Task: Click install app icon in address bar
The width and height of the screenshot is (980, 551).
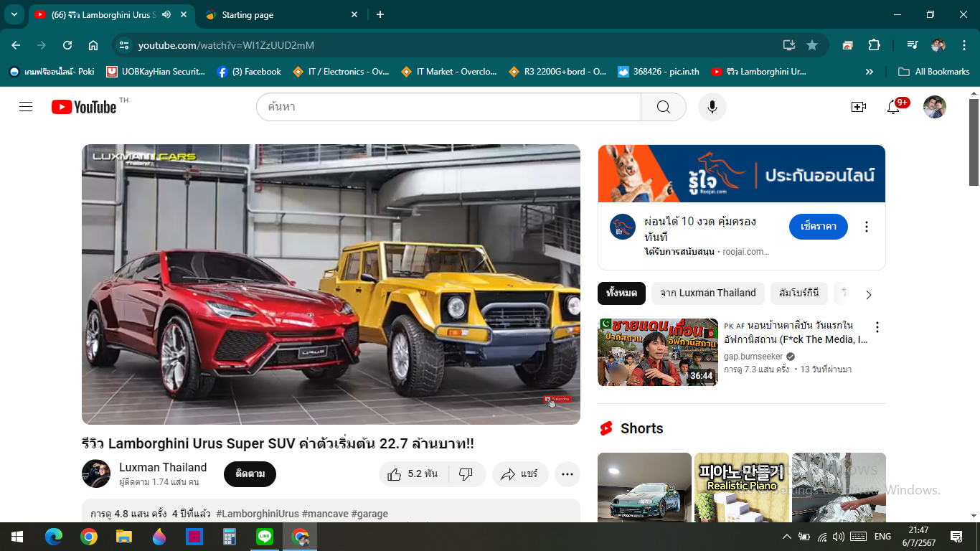Action: click(x=789, y=45)
